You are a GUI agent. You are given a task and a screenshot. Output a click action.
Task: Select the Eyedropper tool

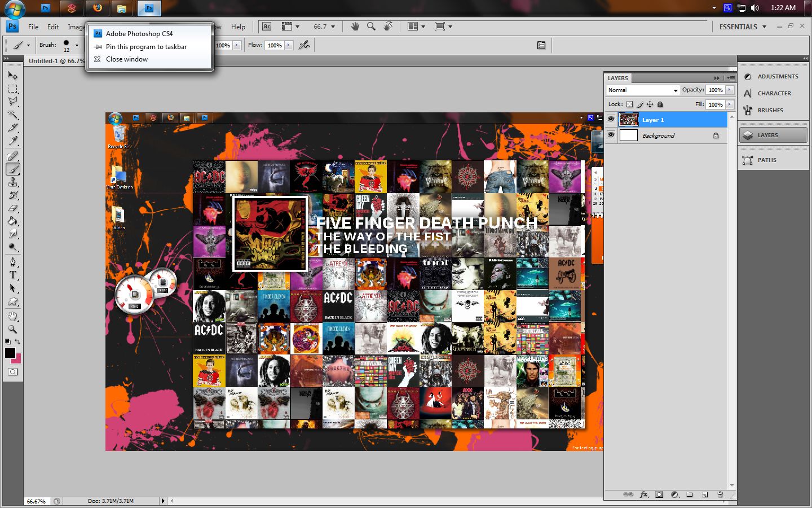click(12, 141)
